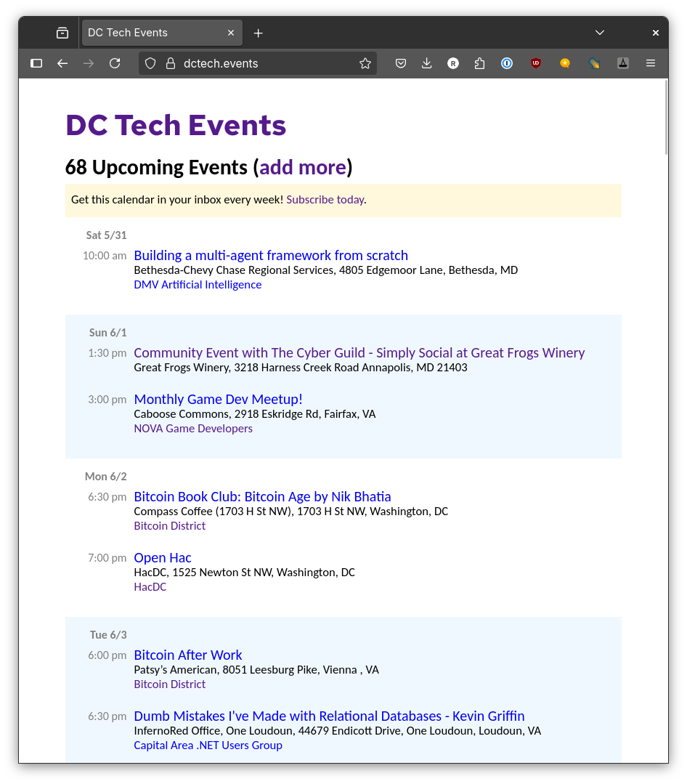Open Bitcoin District link under Book Club
Screen dimensions: 687x784
tap(169, 526)
